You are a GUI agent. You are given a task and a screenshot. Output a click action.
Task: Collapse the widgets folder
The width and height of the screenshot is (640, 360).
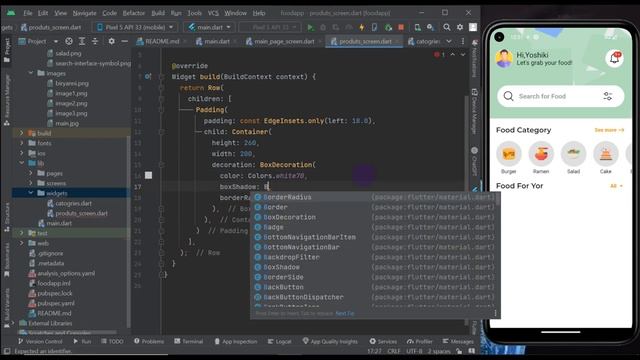[31, 193]
